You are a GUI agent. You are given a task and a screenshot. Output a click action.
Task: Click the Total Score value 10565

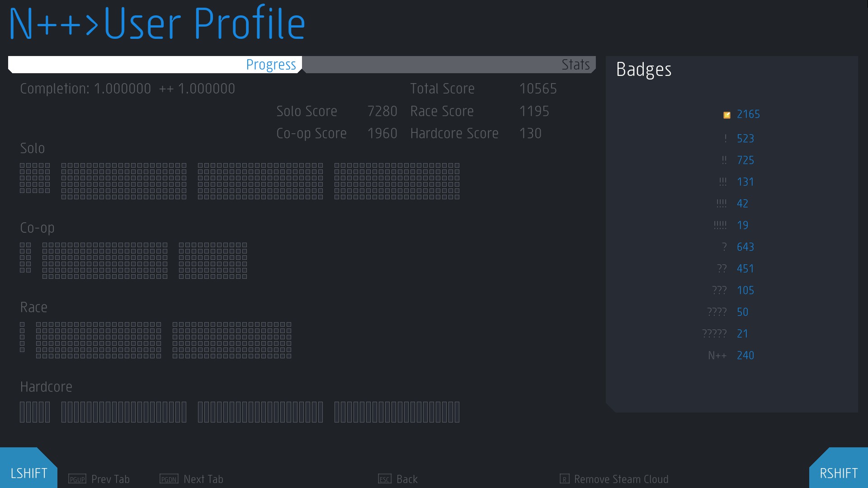tap(538, 89)
